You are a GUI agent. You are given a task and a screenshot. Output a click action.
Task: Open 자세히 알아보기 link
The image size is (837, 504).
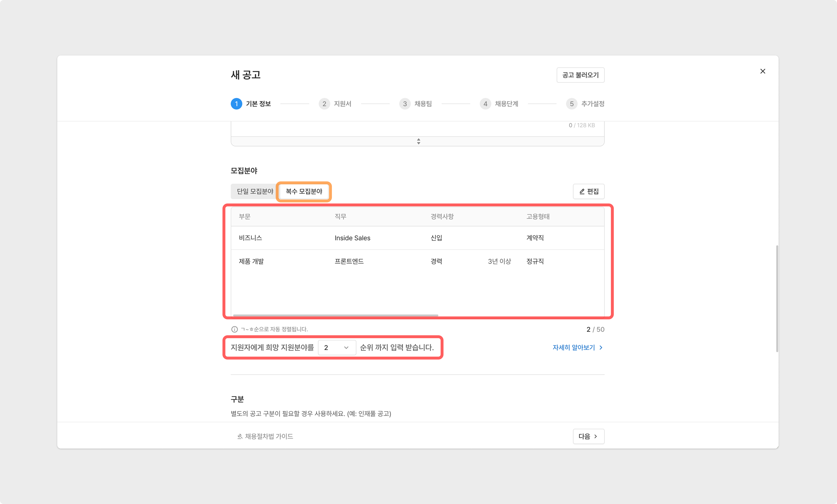(x=577, y=348)
